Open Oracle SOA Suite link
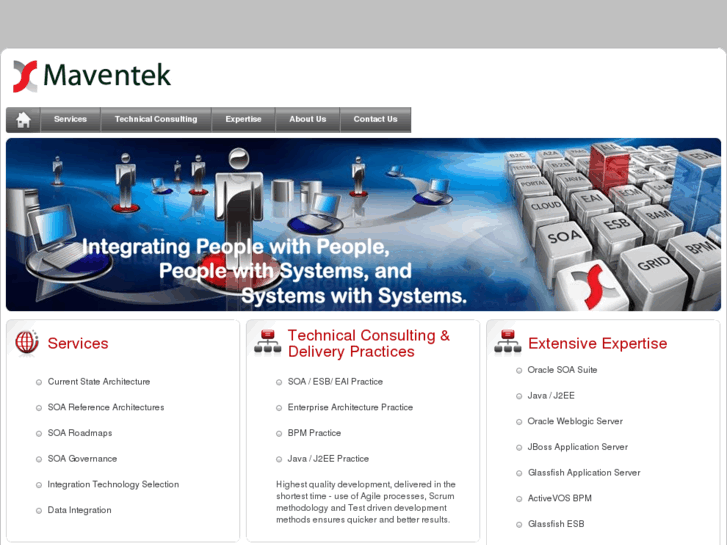 pyautogui.click(x=562, y=370)
